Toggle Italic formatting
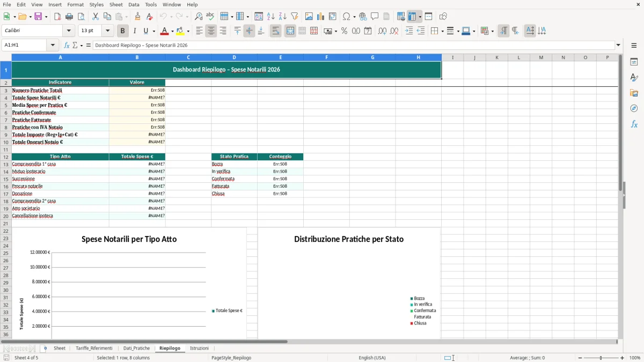 point(135,31)
